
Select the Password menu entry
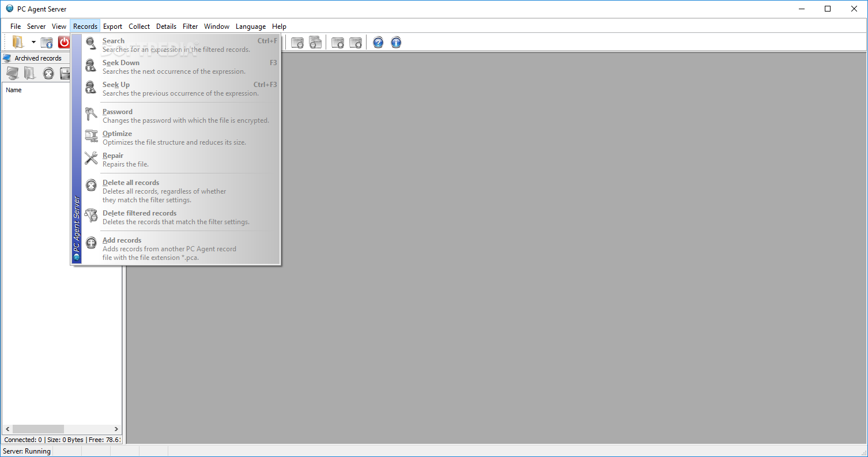pyautogui.click(x=181, y=116)
